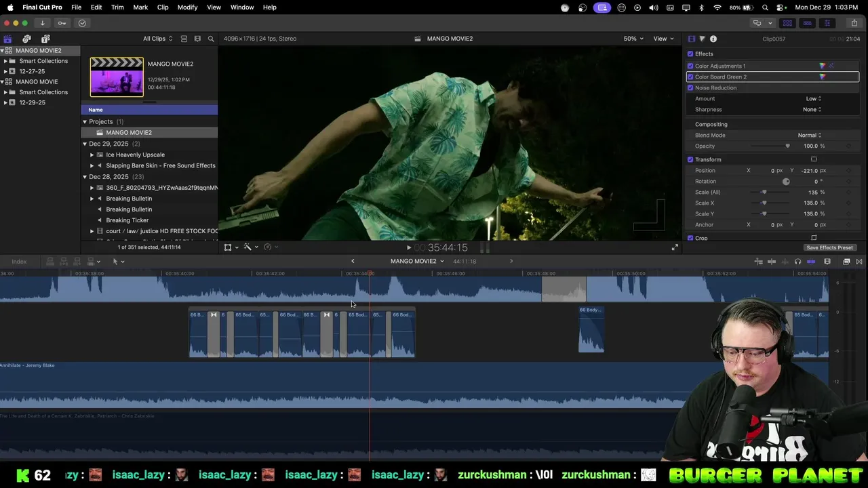The image size is (868, 488).
Task: Click the Name column header
Action: click(x=149, y=110)
